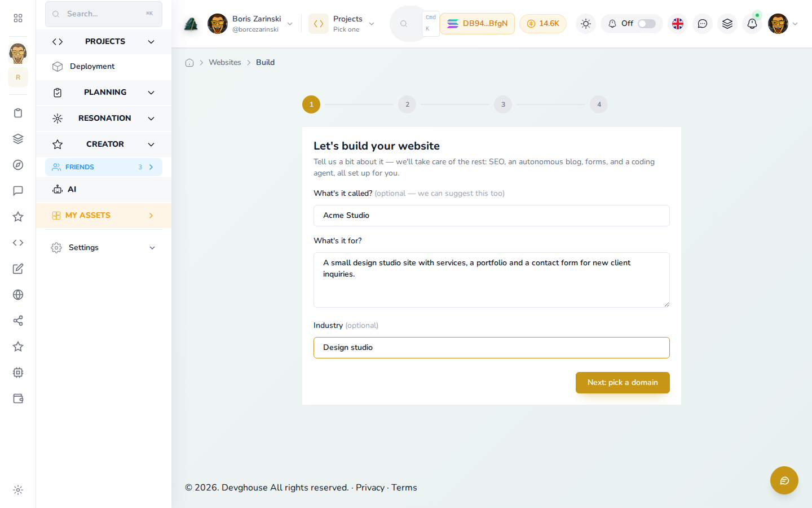Open the clipboard icon in the left rail
The width and height of the screenshot is (812, 508).
18,113
